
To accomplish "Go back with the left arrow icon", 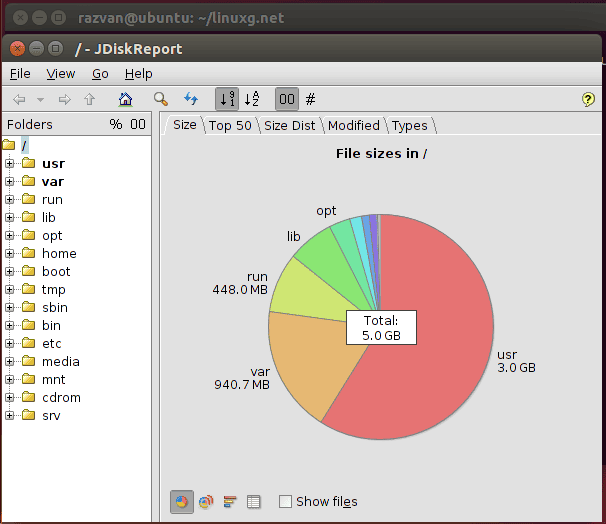I will point(19,100).
